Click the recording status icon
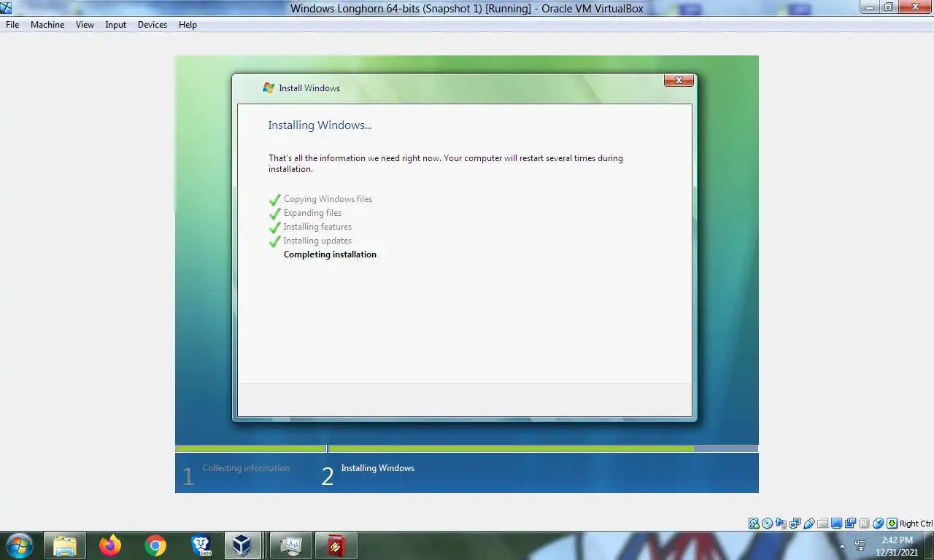The height and width of the screenshot is (560, 934). click(850, 524)
